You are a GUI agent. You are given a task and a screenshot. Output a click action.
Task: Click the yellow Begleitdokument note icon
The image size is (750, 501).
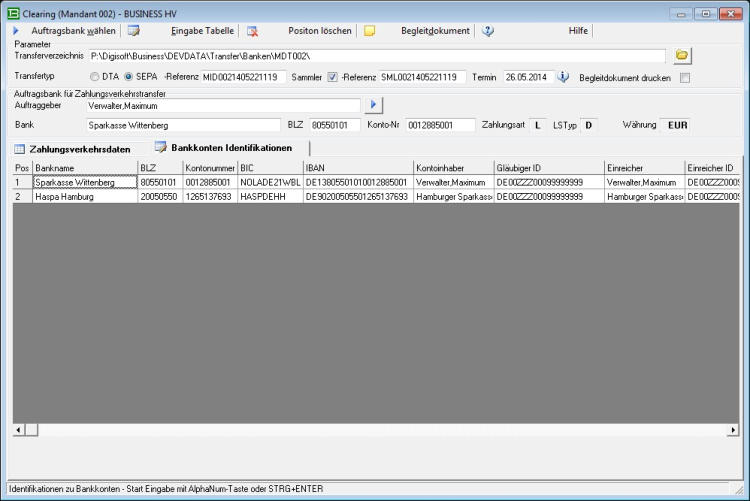tap(369, 31)
